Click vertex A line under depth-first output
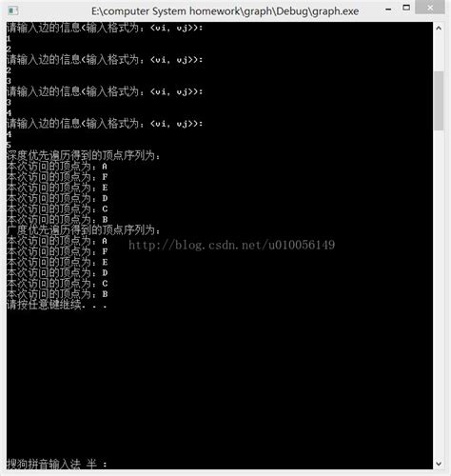The image size is (451, 476). coord(57,167)
